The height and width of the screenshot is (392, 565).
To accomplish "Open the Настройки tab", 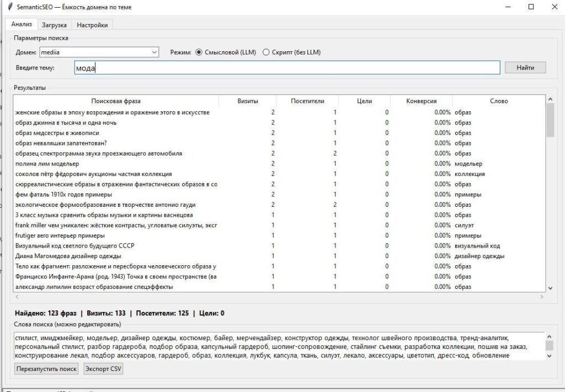I will [x=92, y=25].
